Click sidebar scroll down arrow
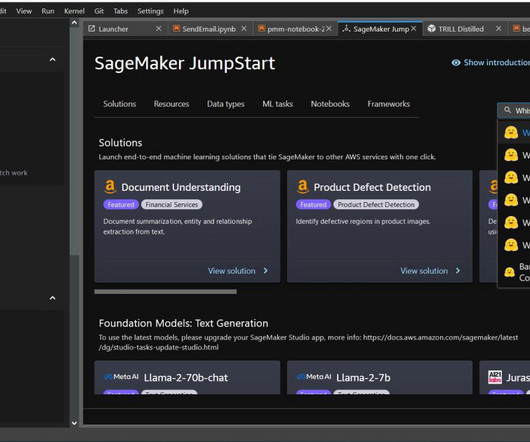Screen dimensions: 530x442 74,423
